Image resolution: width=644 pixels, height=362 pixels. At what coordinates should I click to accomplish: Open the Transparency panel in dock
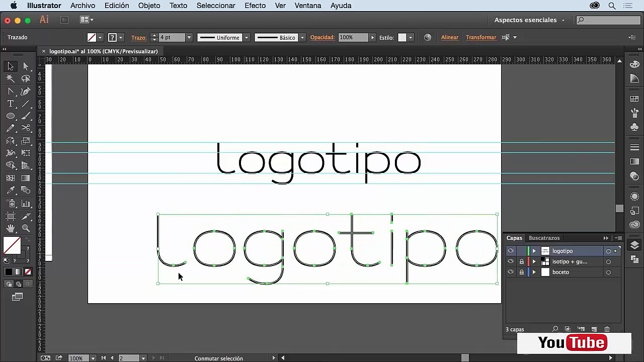(x=634, y=176)
